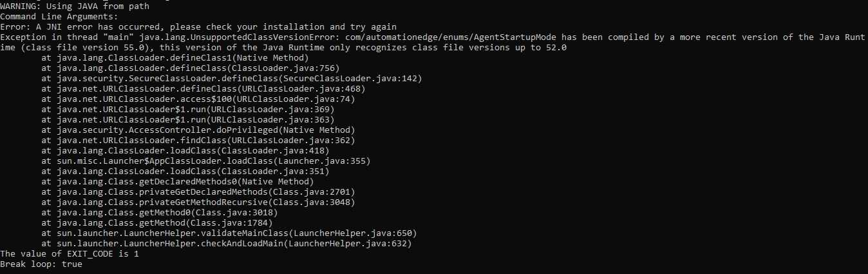Screen dimensions: 868x274
Task: Click the "Command Line Arguments:" line
Action: click(59, 16)
